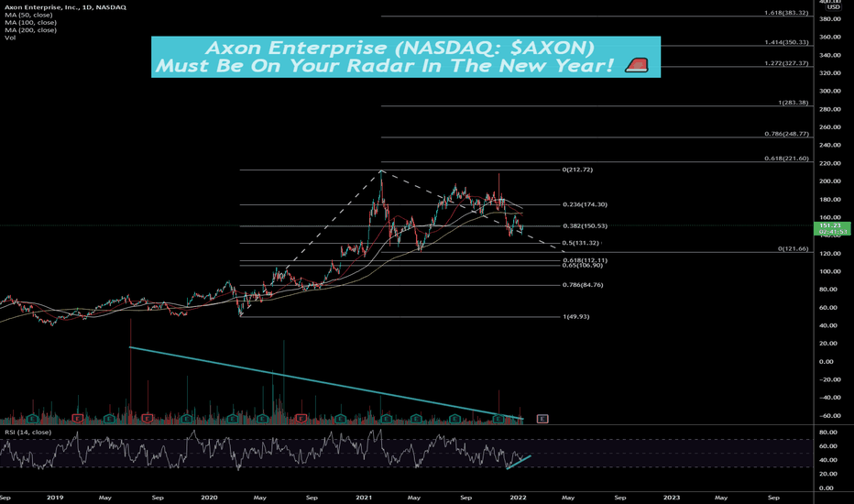Click the Fibonacci label 0.5(131.32)

pos(581,243)
